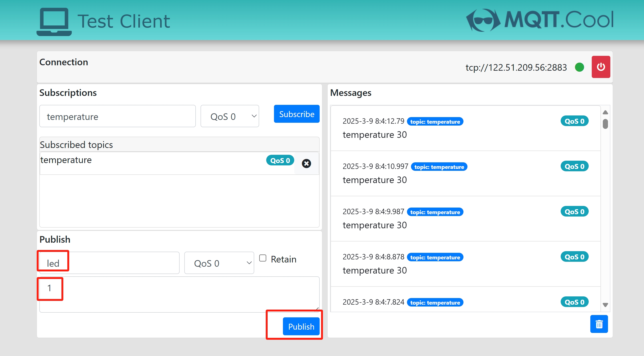Screen dimensions: 644x356
Task: Click the Publish panel heading
Action: click(55, 240)
